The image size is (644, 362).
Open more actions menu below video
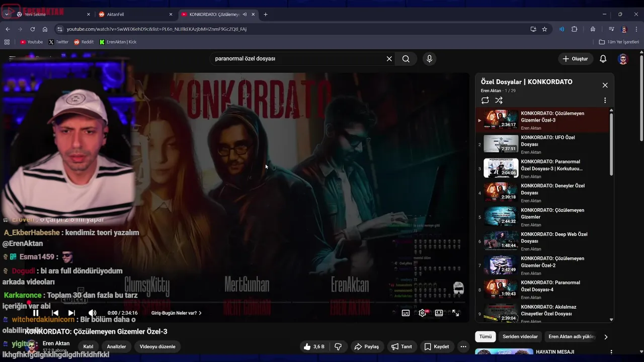pyautogui.click(x=463, y=346)
